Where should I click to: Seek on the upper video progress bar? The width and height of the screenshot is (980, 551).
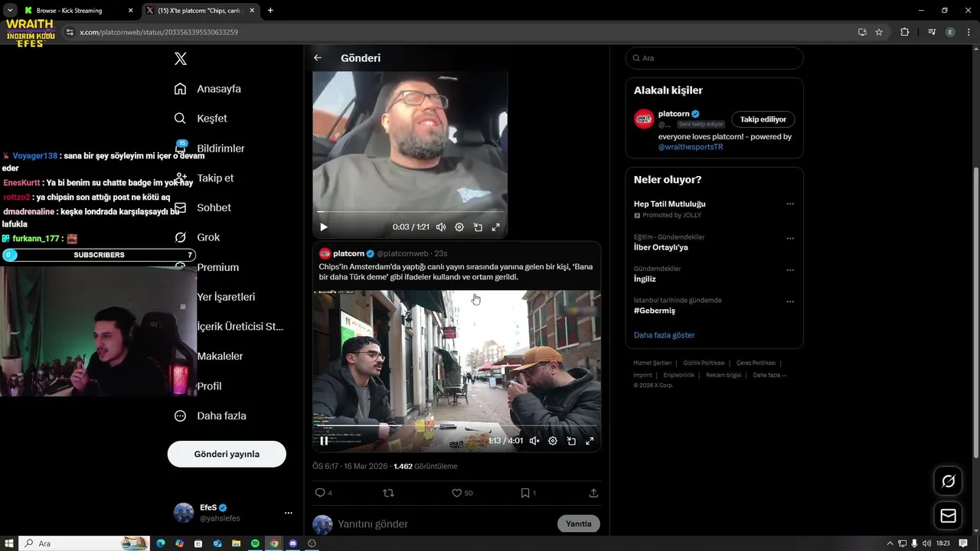click(x=410, y=212)
